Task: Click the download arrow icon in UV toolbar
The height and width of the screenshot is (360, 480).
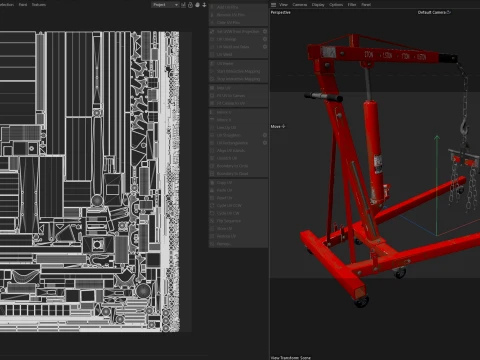Action: click(204, 5)
